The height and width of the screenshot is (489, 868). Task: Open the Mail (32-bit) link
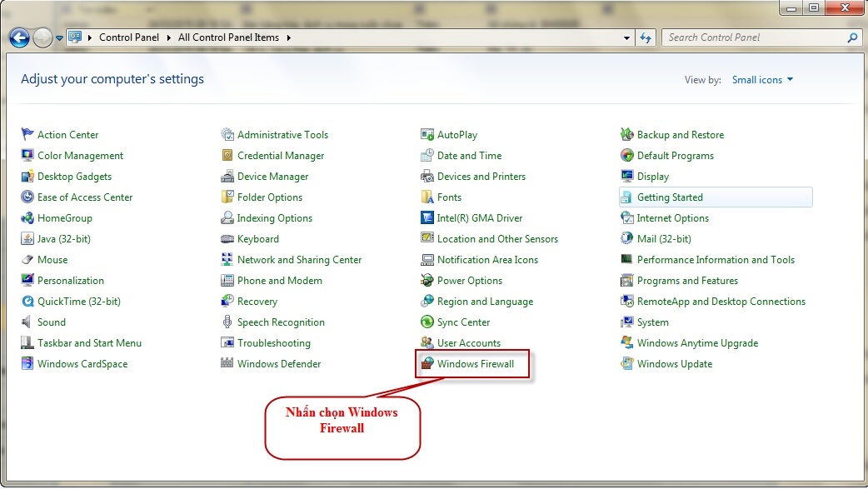[664, 239]
